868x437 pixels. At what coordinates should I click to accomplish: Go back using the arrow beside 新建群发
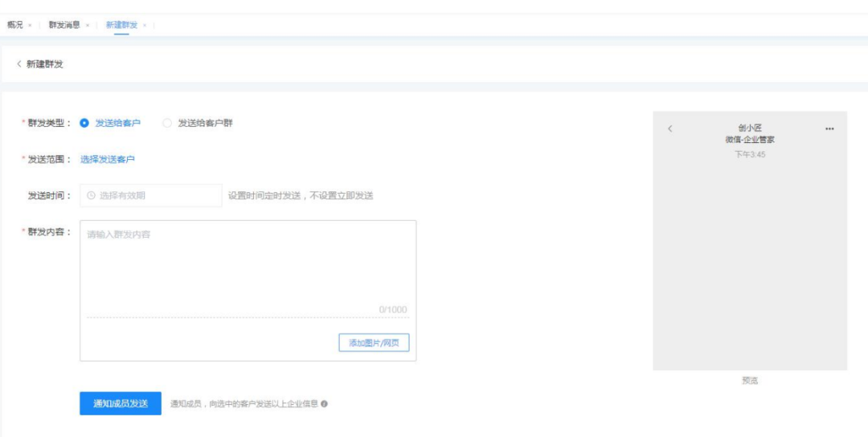pyautogui.click(x=19, y=64)
